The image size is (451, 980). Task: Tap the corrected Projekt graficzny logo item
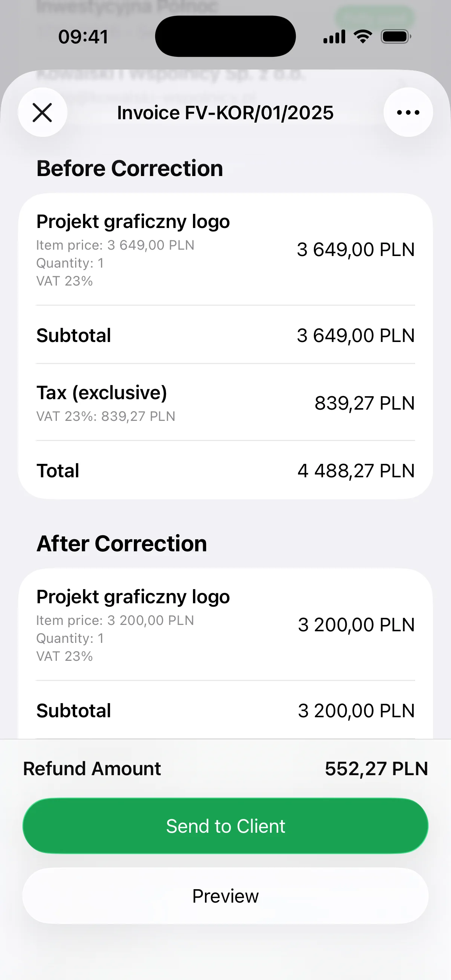[133, 597]
